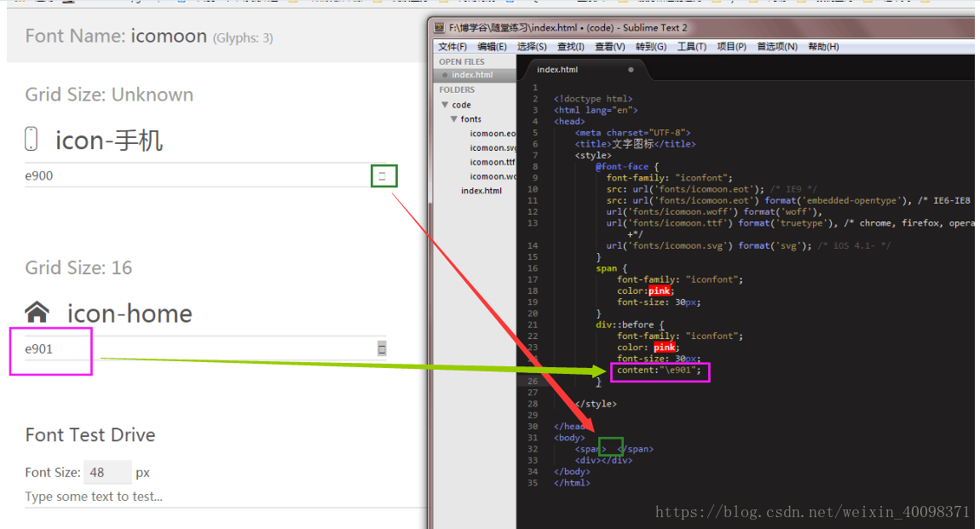The image size is (980, 529).
Task: Click the 'Font Test Drive' heading
Action: click(90, 434)
